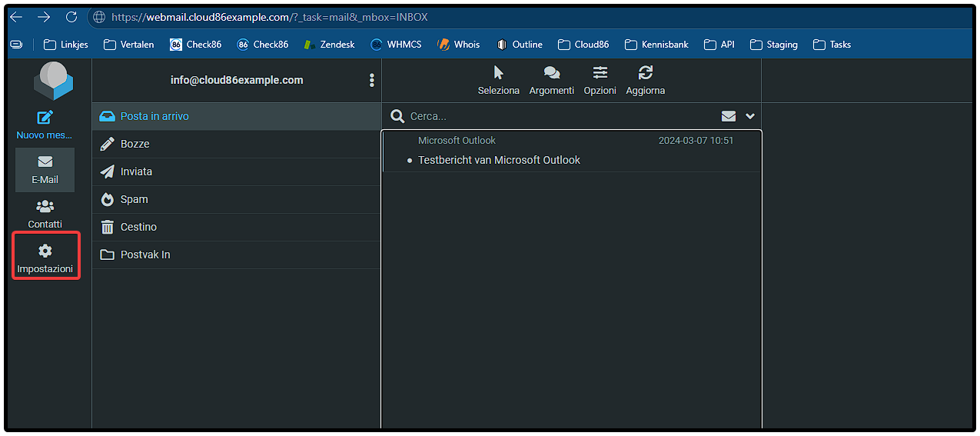Open the second Check86 bookmark with round icon
980x436 pixels.
[x=263, y=45]
